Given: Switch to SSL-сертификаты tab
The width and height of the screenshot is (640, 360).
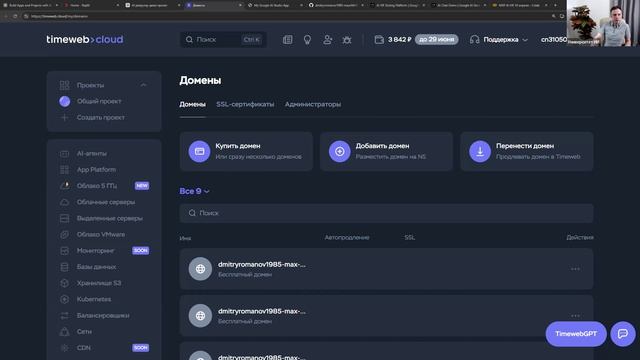Looking at the screenshot, I should click(x=245, y=104).
